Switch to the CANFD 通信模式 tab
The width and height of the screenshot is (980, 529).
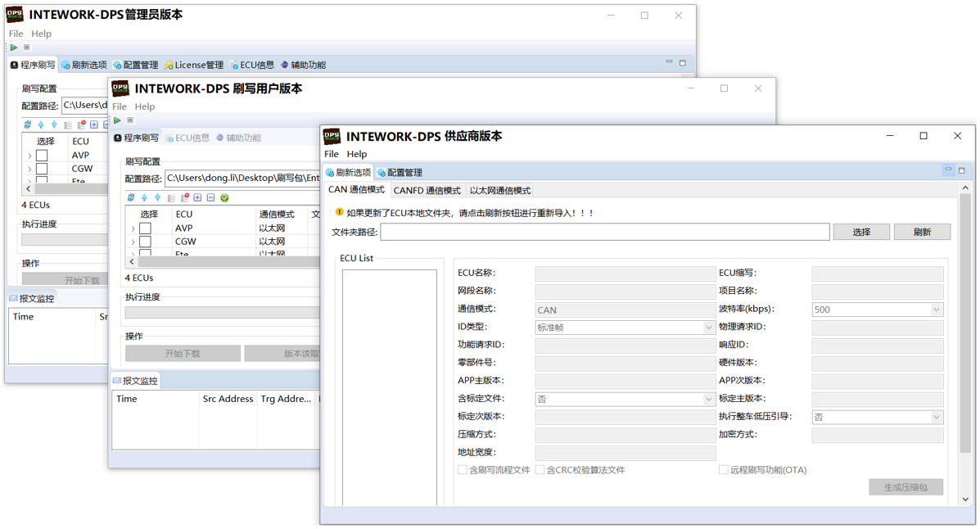click(427, 191)
